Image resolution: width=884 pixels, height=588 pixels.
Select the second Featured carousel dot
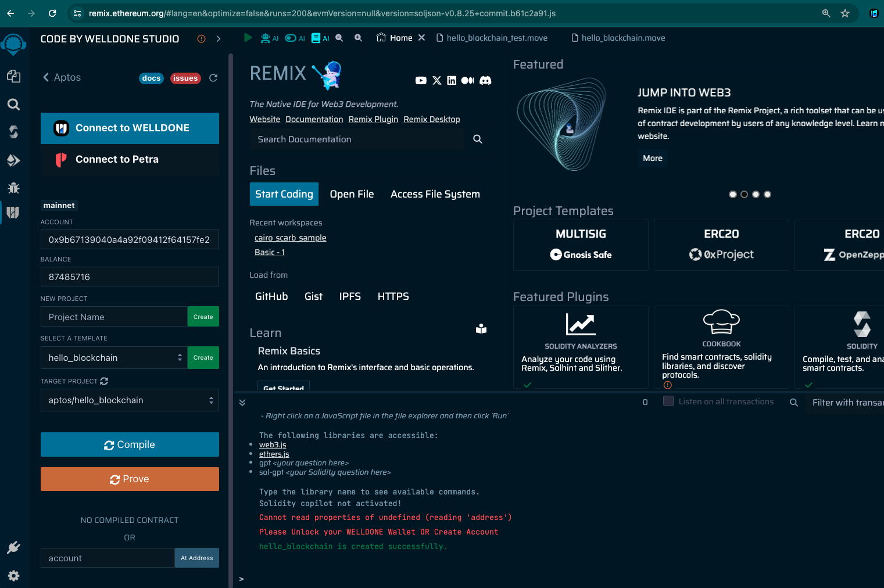pos(744,195)
